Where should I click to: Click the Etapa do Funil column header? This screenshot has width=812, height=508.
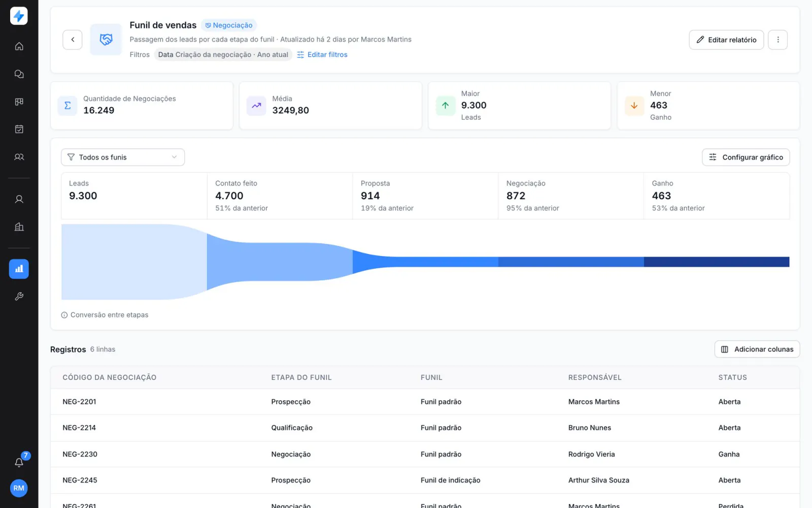(x=301, y=377)
